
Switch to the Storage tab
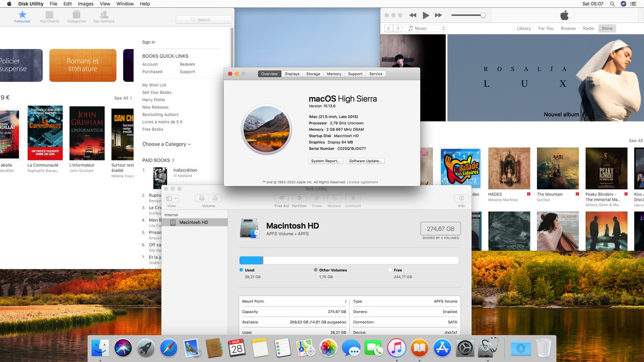coord(313,74)
